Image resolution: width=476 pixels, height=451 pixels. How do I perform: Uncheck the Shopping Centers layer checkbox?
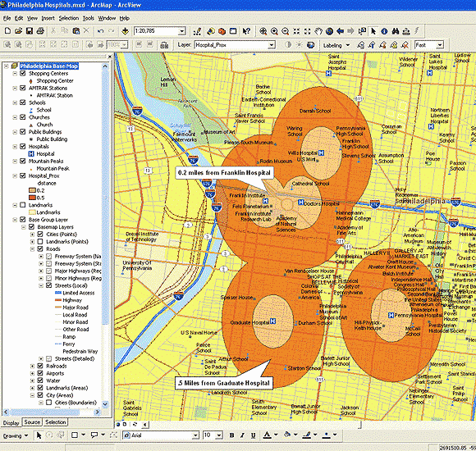pos(22,73)
